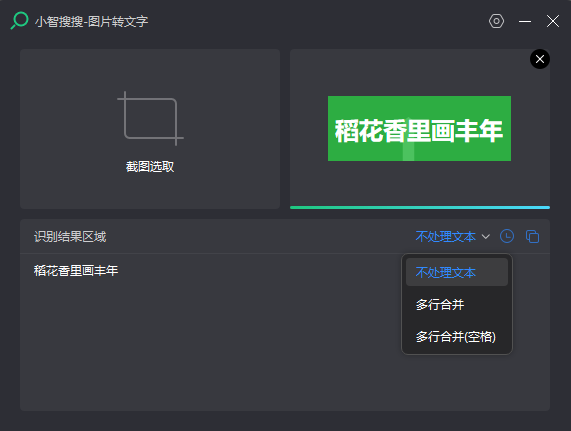
Task: Click the 截图选取 label
Action: [x=150, y=167]
